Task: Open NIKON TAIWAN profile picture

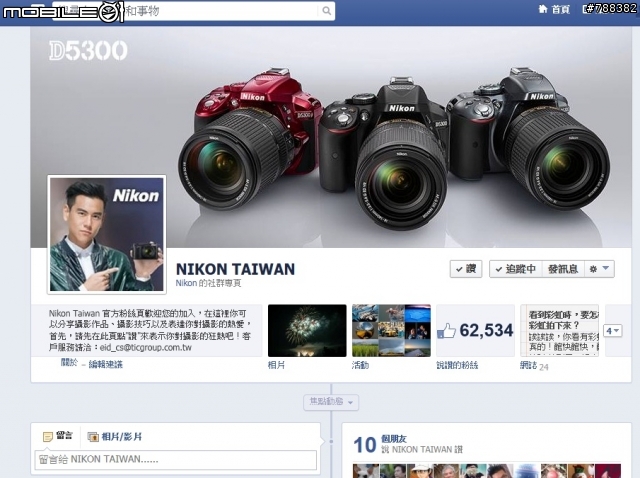Action: pyautogui.click(x=107, y=234)
